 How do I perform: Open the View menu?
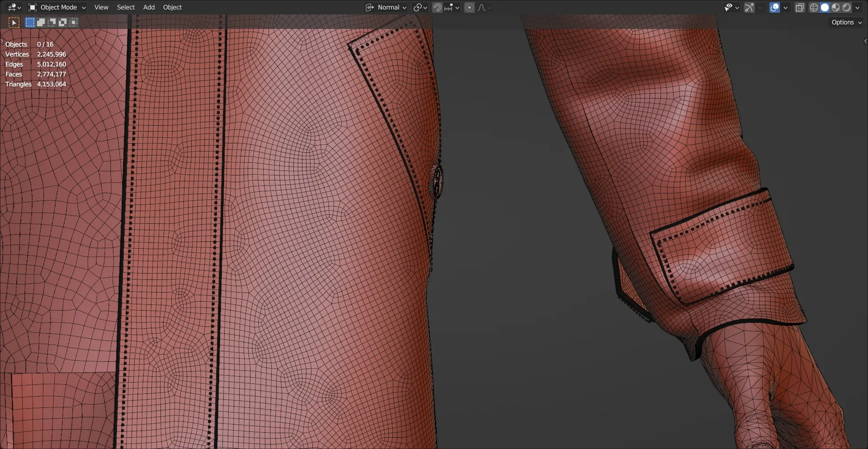click(101, 7)
